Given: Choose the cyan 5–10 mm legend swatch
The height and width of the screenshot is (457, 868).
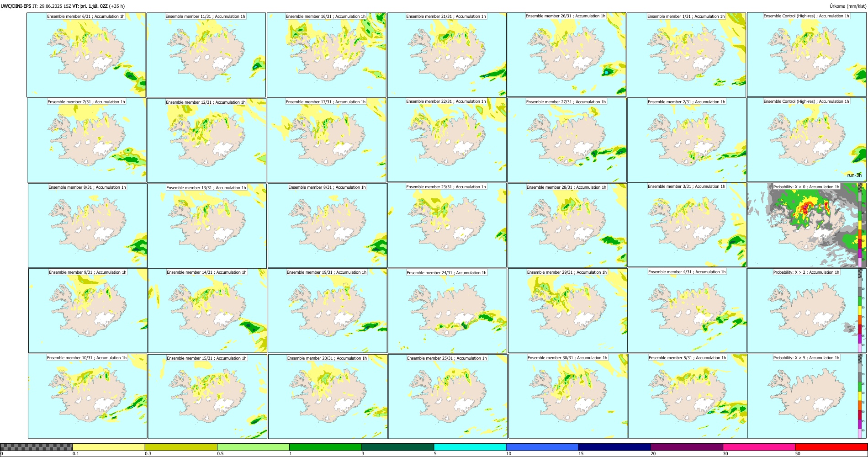Looking at the screenshot, I should pyautogui.click(x=470, y=447).
